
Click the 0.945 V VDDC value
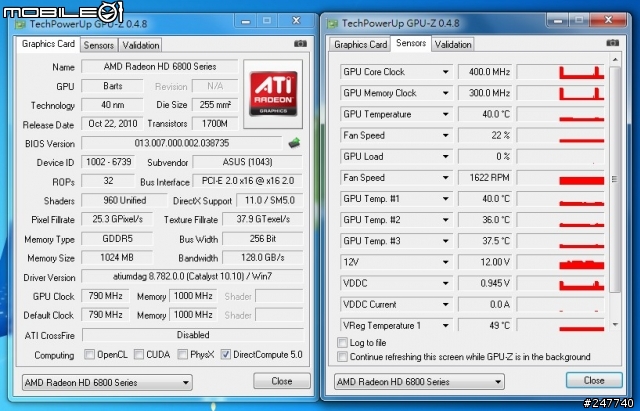coord(485,283)
